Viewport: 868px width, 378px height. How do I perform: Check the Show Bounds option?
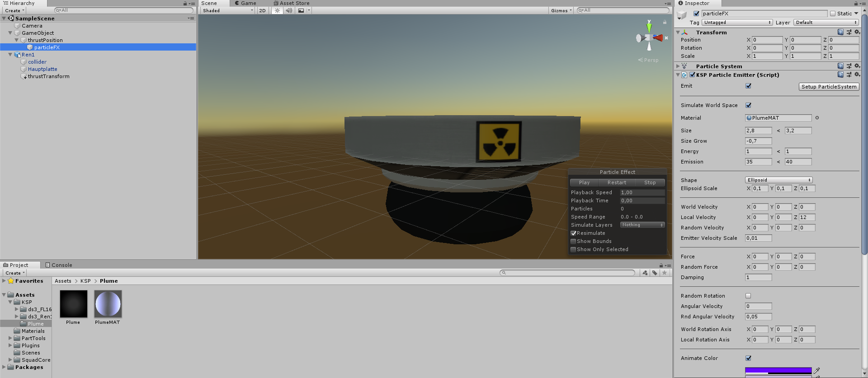tap(573, 241)
